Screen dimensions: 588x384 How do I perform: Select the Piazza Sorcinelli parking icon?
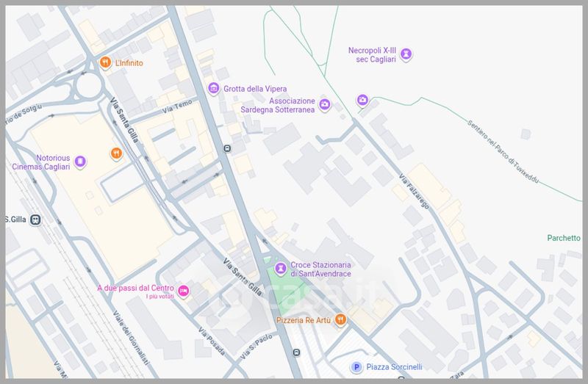[x=357, y=367]
